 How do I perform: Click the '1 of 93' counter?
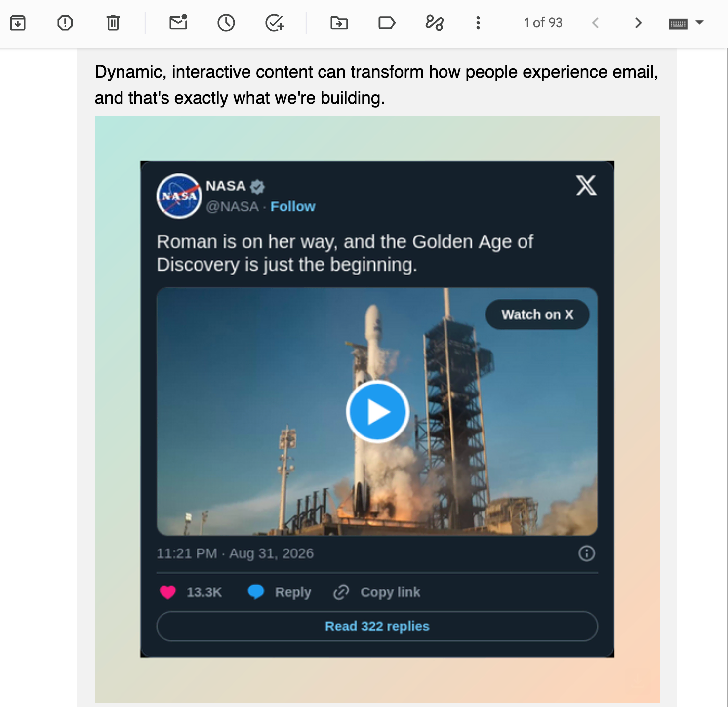(x=543, y=23)
